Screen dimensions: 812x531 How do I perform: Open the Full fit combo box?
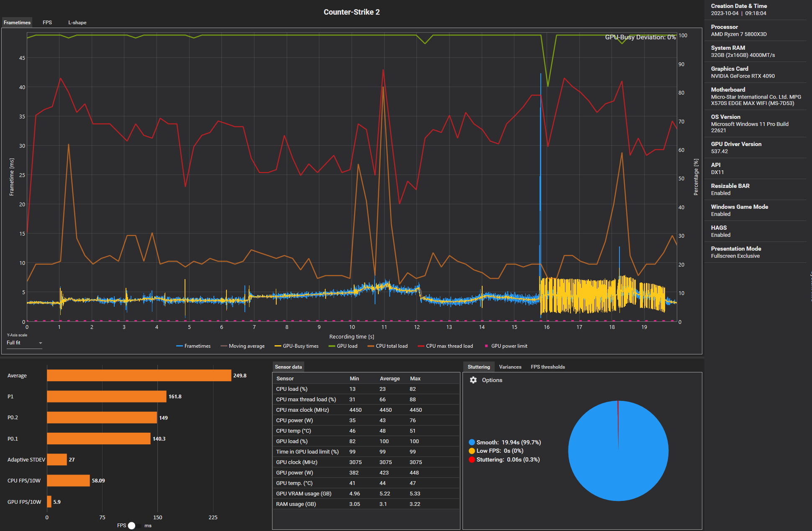coord(23,343)
